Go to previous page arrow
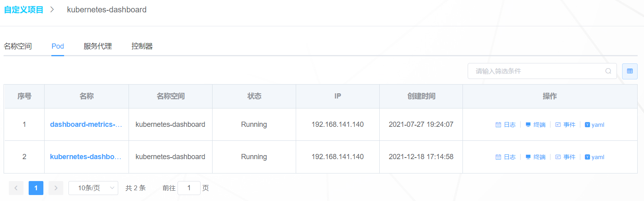 pyautogui.click(x=16, y=188)
